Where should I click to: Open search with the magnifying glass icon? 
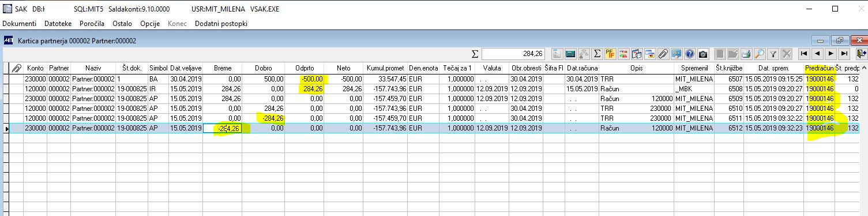[x=760, y=54]
